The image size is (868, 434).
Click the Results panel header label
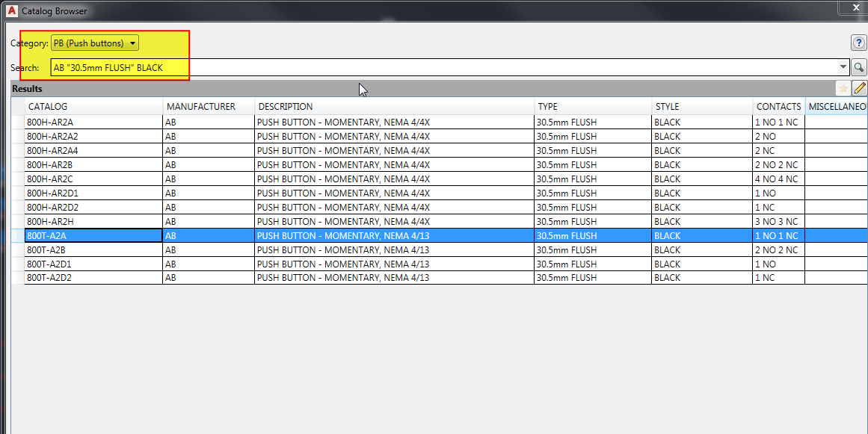point(27,88)
